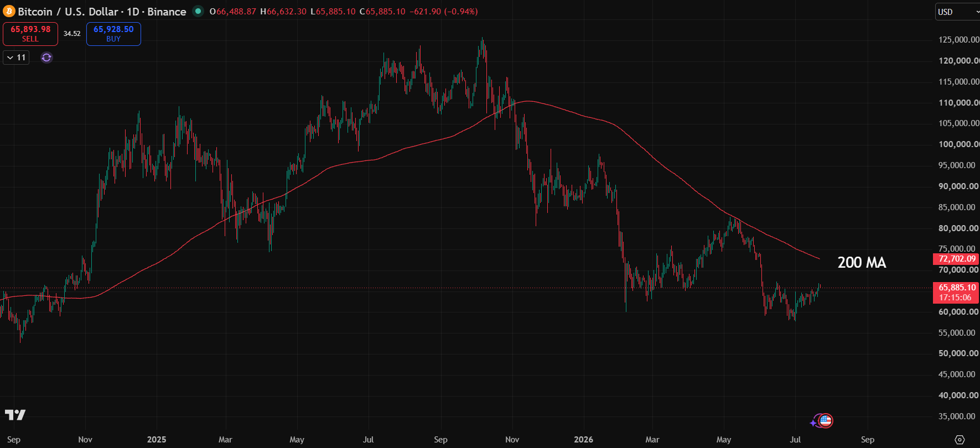Open chart settings hexagon gear icon
Screen dimensions: 980x448
(x=960, y=440)
